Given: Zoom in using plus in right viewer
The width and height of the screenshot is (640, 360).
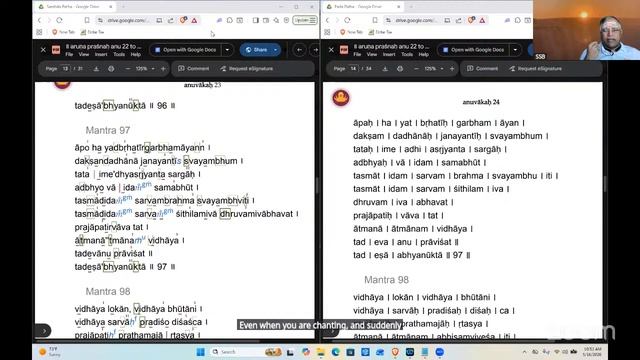Looking at the screenshot, I should coord(452,69).
